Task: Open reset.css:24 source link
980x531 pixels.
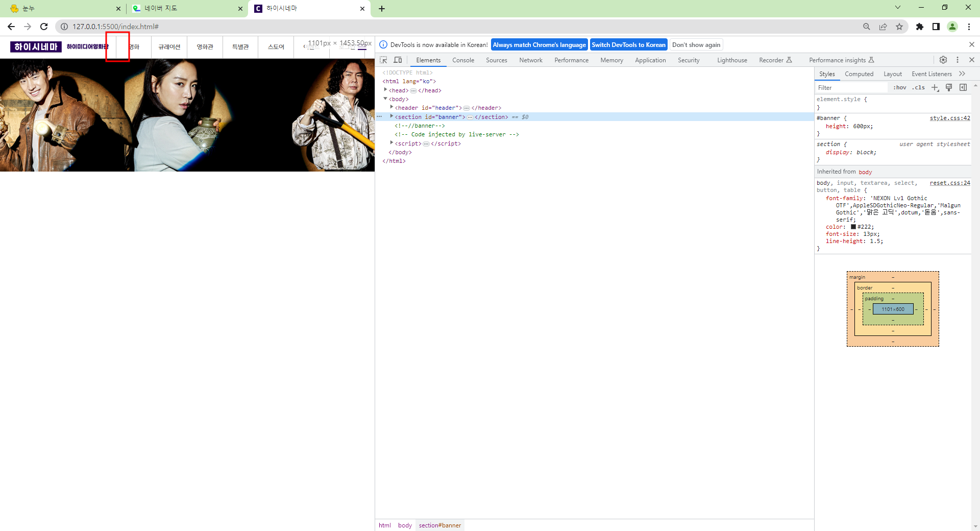Action: [950, 183]
